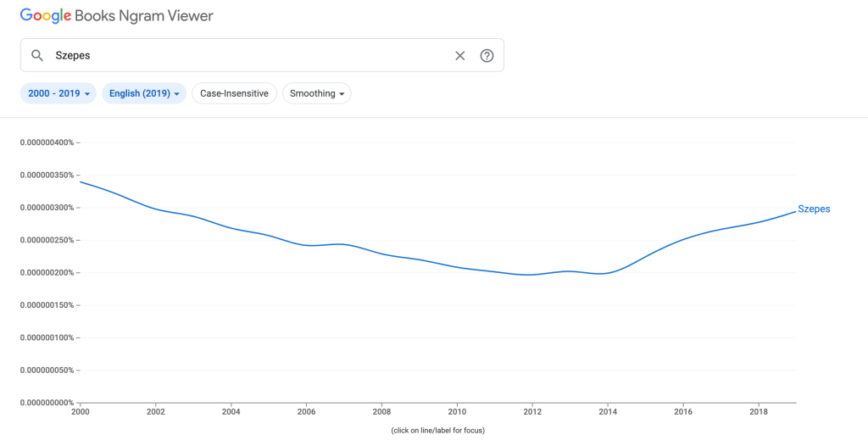Toggle the Case-Insensitive option
Viewport: 868px width, 446px height.
[x=234, y=93]
